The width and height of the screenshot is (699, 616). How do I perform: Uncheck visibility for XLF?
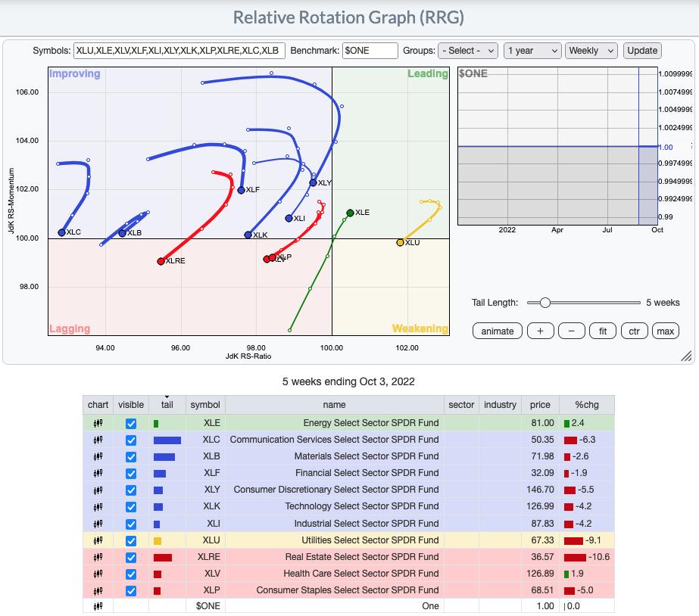tap(130, 474)
